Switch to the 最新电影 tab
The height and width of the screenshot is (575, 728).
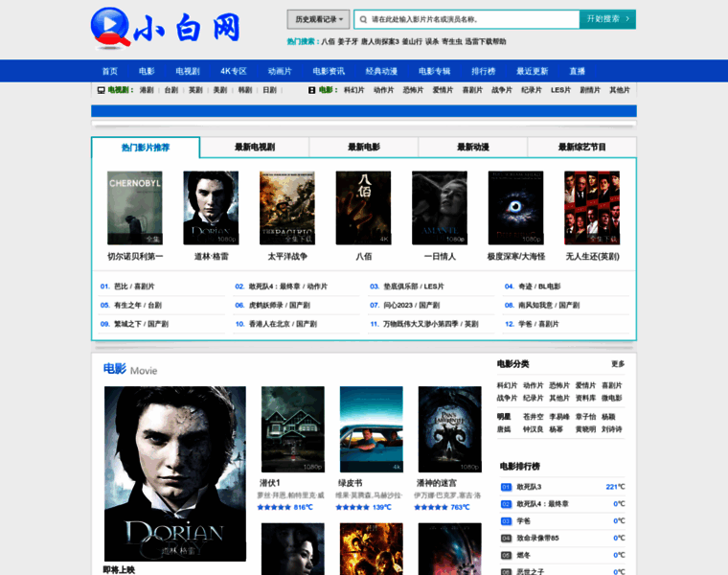(364, 148)
